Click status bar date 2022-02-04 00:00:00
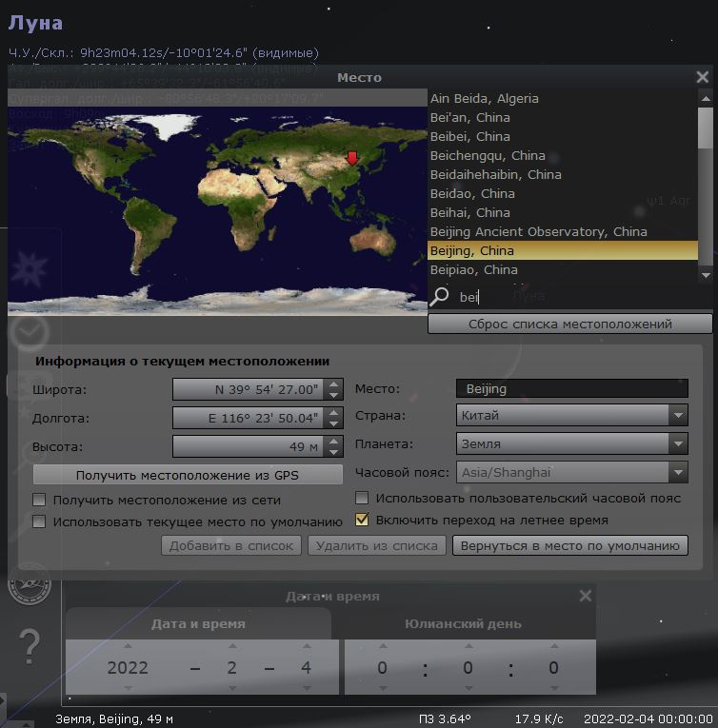This screenshot has width=718, height=728. coord(648,719)
